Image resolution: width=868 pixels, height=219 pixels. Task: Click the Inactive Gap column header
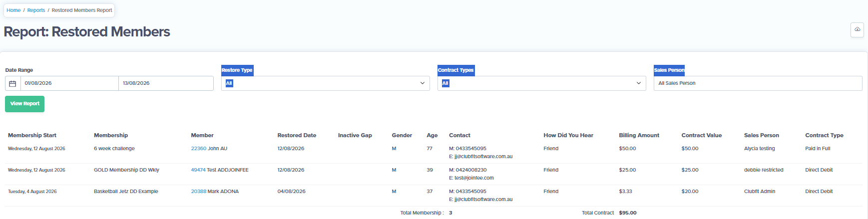tap(355, 135)
